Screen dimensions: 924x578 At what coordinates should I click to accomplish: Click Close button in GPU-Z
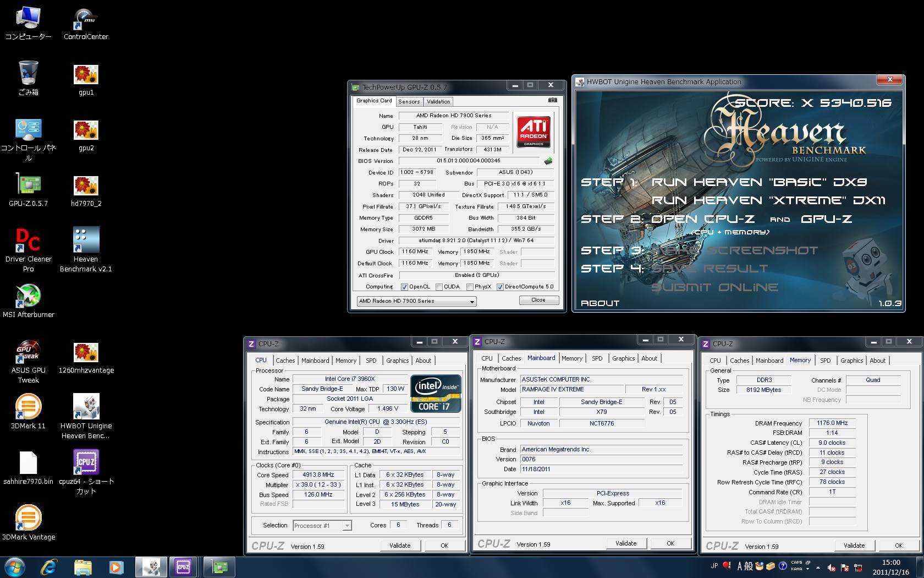click(538, 300)
